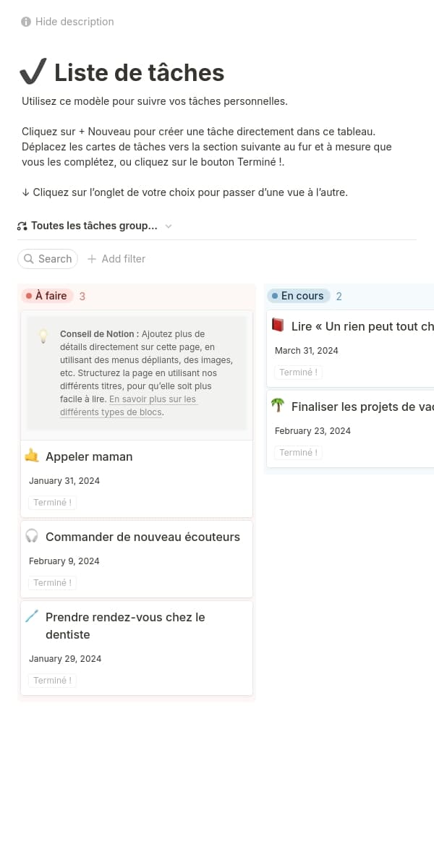434x868 pixels.
Task: Click the lightbulb icon in Conseil de Notion
Action: pos(43,336)
